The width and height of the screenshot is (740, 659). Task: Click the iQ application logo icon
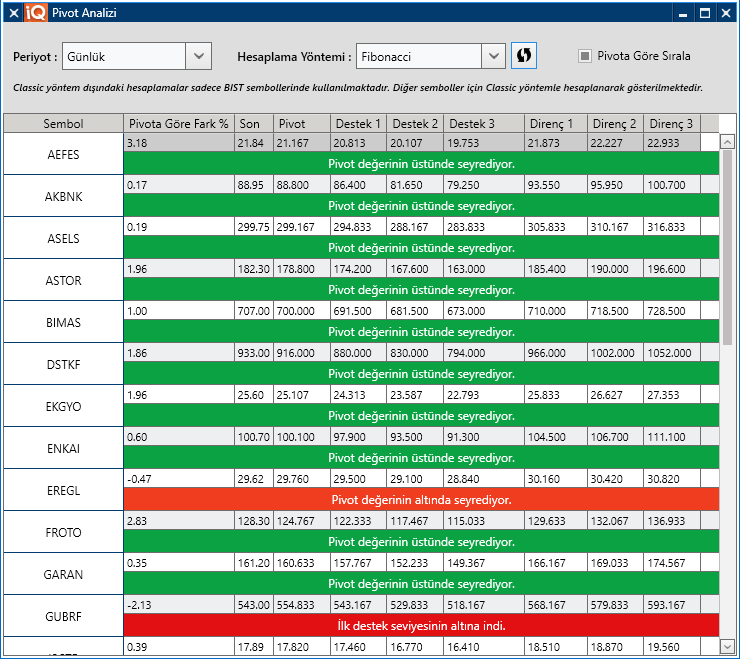point(35,12)
